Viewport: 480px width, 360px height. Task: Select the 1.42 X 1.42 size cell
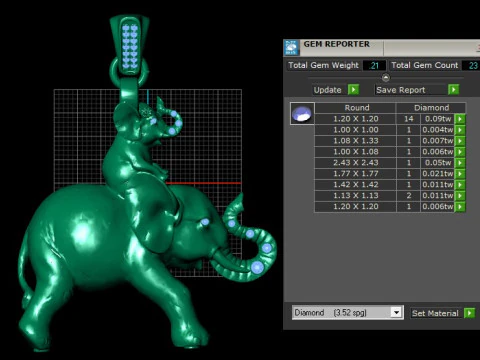(x=356, y=185)
